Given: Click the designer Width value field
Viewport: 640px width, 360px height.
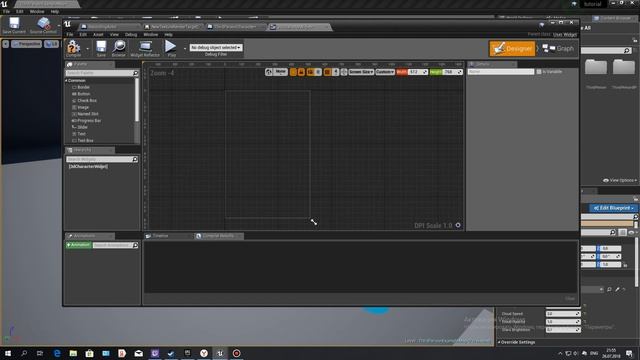Looking at the screenshot, I should click(x=418, y=72).
